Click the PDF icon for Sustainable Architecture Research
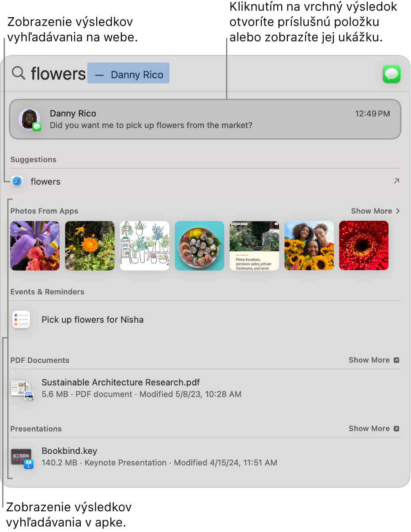Screen dimensions: 411x532 pos(22,389)
